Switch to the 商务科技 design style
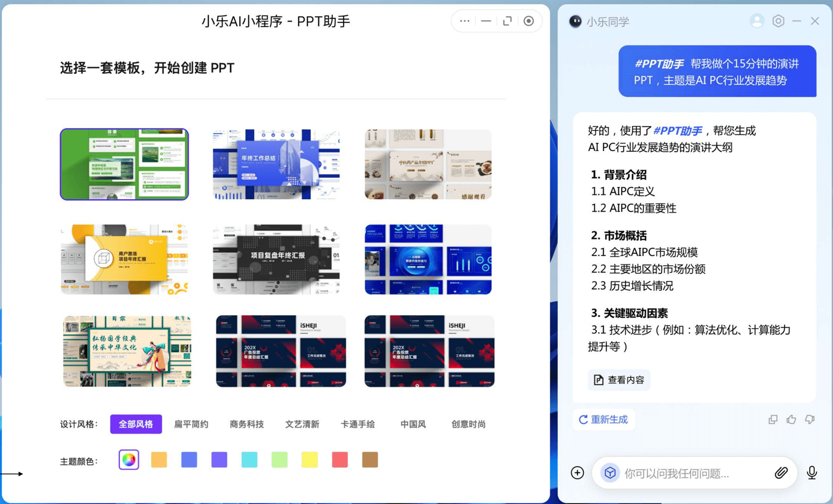This screenshot has width=833, height=504. [x=246, y=424]
